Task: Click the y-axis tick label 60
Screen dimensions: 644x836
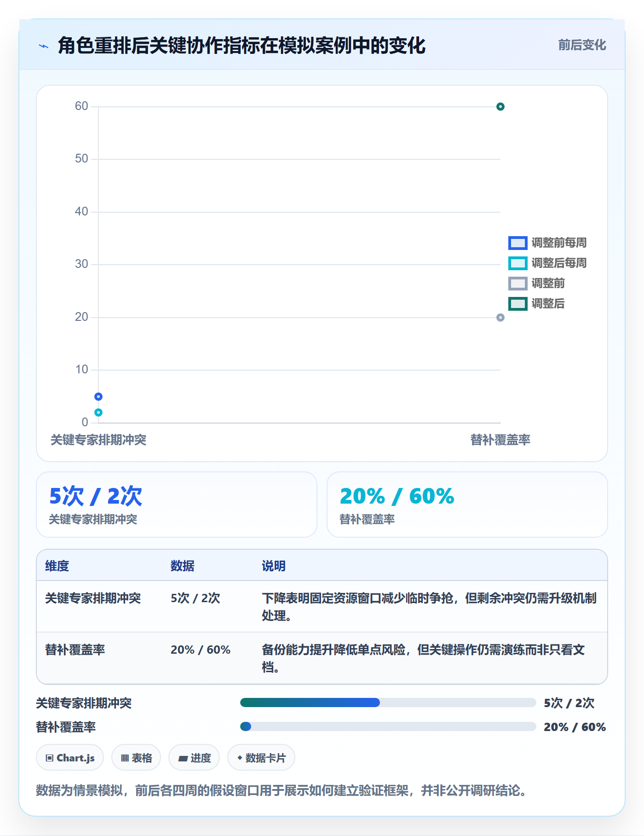Action: coord(81,106)
